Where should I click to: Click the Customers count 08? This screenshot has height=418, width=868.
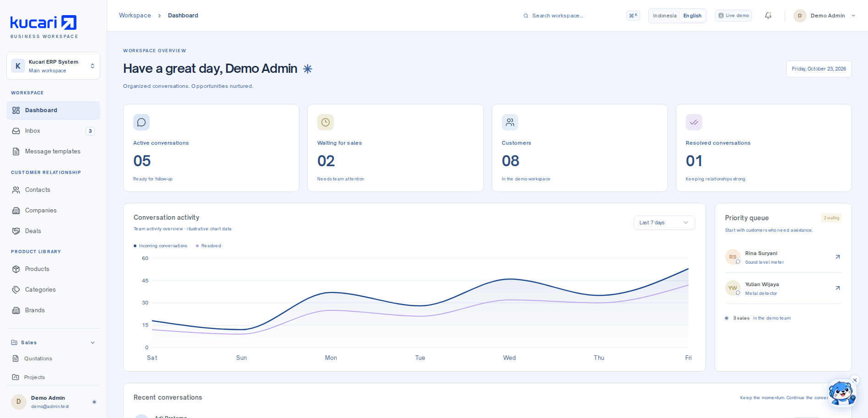point(510,161)
